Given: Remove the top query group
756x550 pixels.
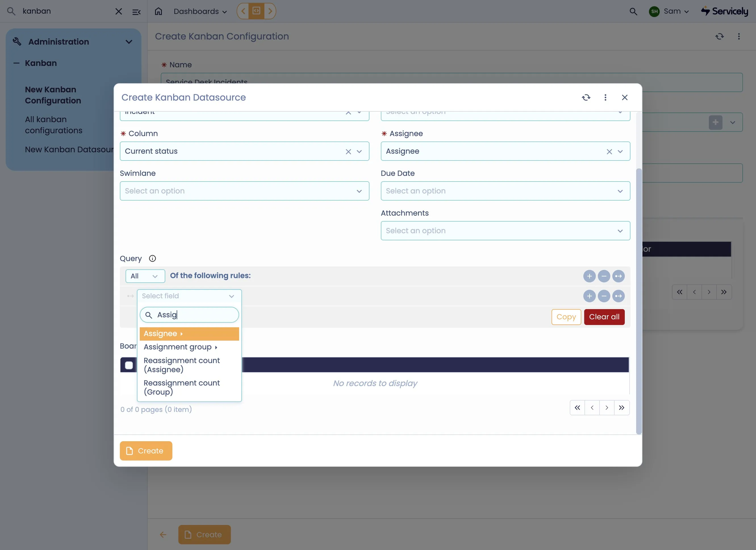Looking at the screenshot, I should [604, 276].
